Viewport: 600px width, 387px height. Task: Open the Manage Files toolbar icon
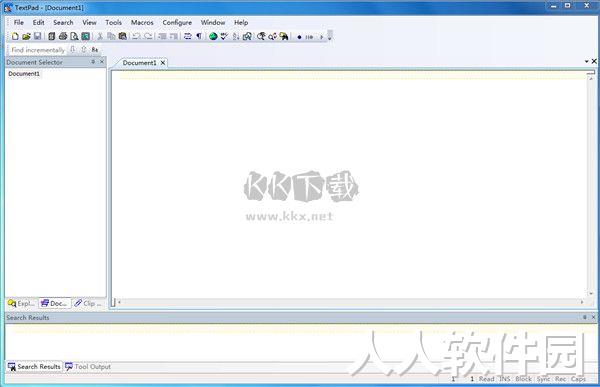pos(51,36)
